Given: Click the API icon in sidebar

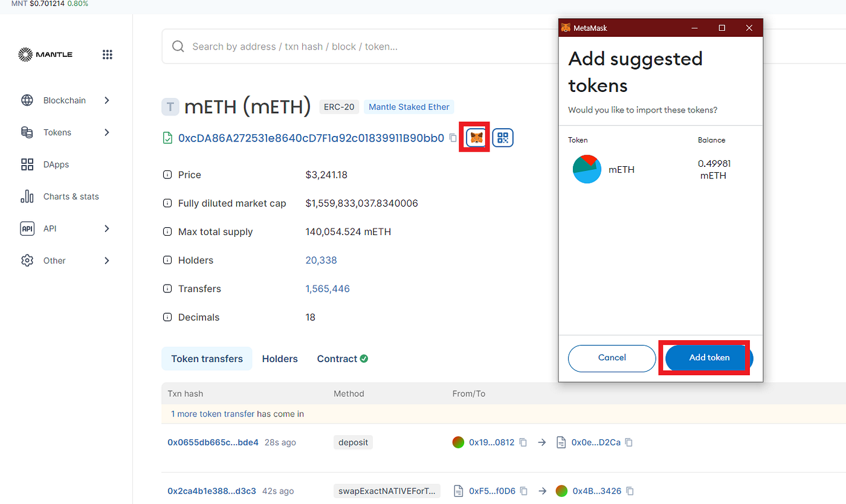Looking at the screenshot, I should pos(27,228).
